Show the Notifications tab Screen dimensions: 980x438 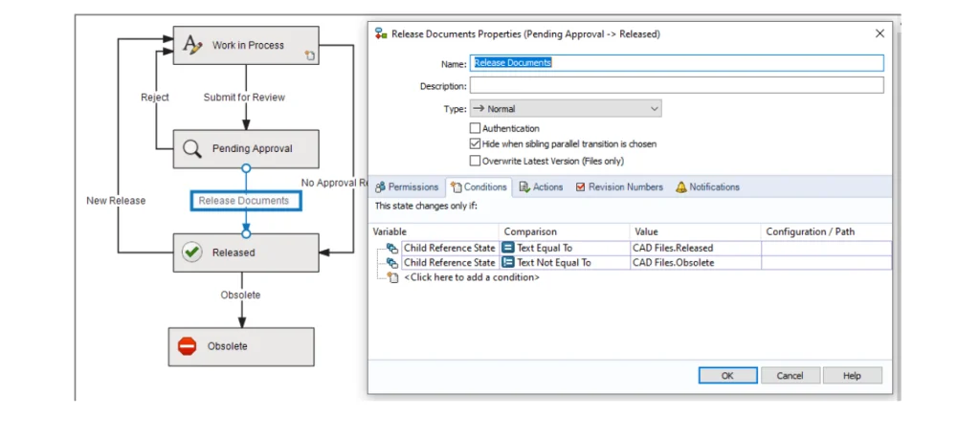(707, 187)
